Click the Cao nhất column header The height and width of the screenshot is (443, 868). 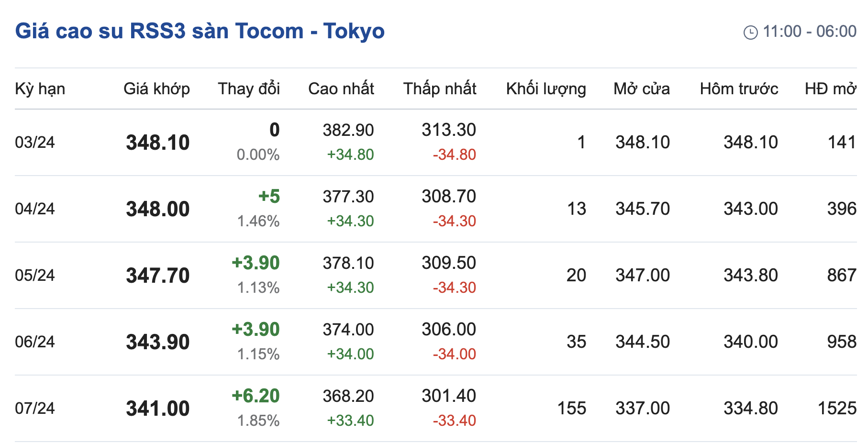coord(341,89)
